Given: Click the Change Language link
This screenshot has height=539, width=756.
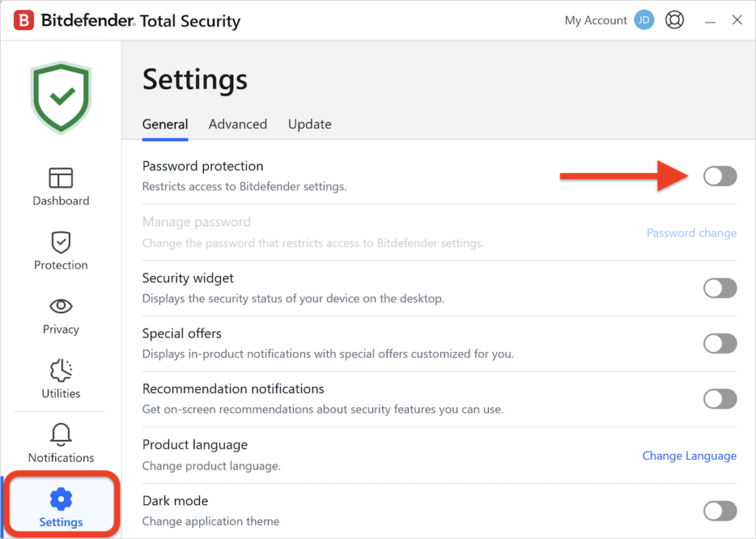Looking at the screenshot, I should tap(689, 456).
